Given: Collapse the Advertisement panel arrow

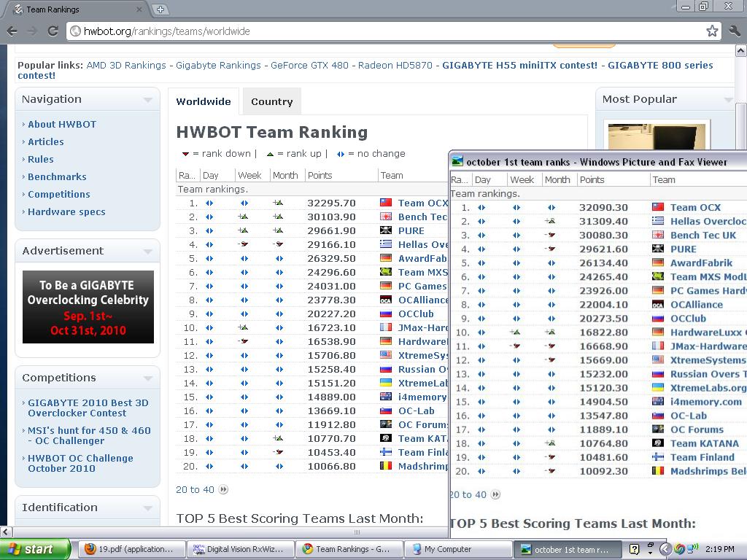Looking at the screenshot, I should [148, 252].
